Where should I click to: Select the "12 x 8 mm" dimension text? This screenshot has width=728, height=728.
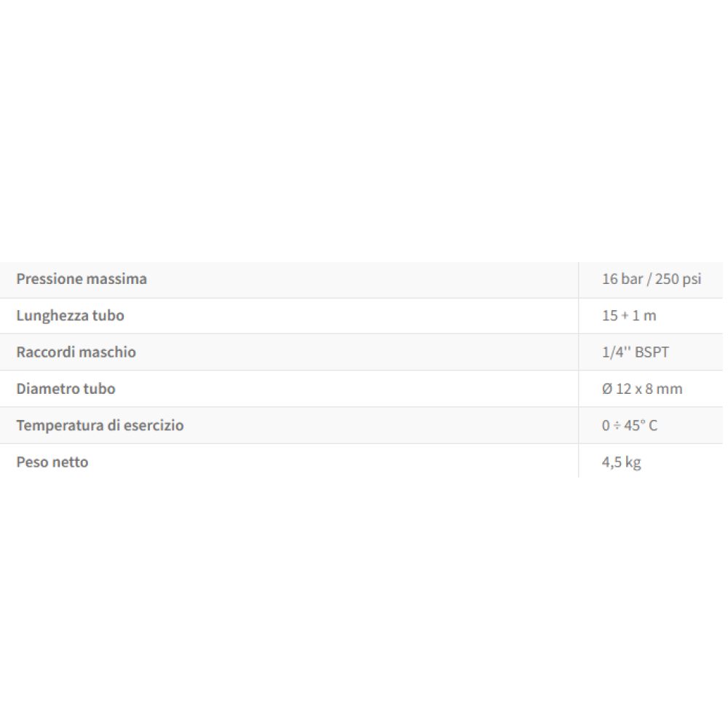point(649,389)
